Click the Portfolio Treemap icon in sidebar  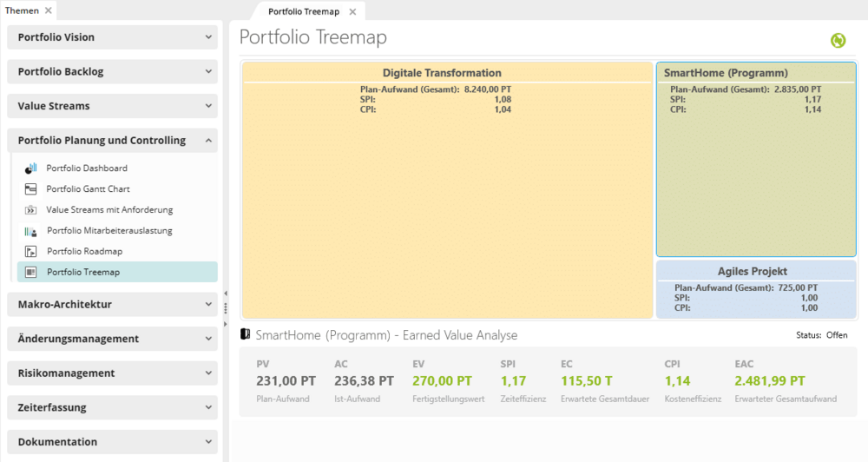pyautogui.click(x=31, y=272)
